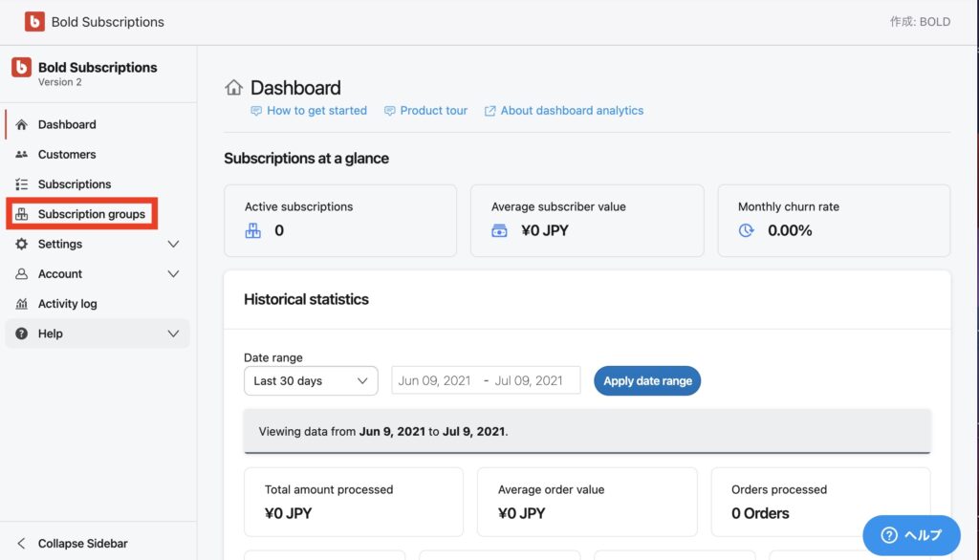This screenshot has height=560, width=979.
Task: Click the Customers people icon
Action: [x=21, y=154]
